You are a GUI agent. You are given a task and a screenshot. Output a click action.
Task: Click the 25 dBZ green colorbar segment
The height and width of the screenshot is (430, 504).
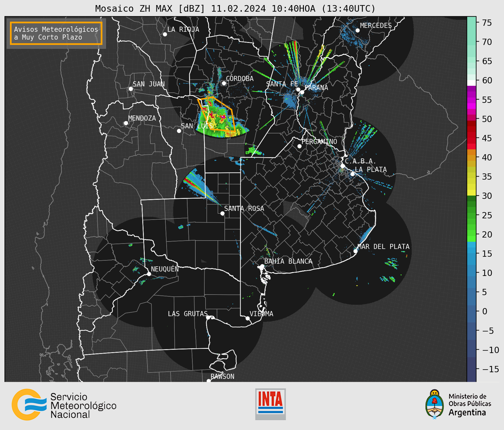pos(471,215)
